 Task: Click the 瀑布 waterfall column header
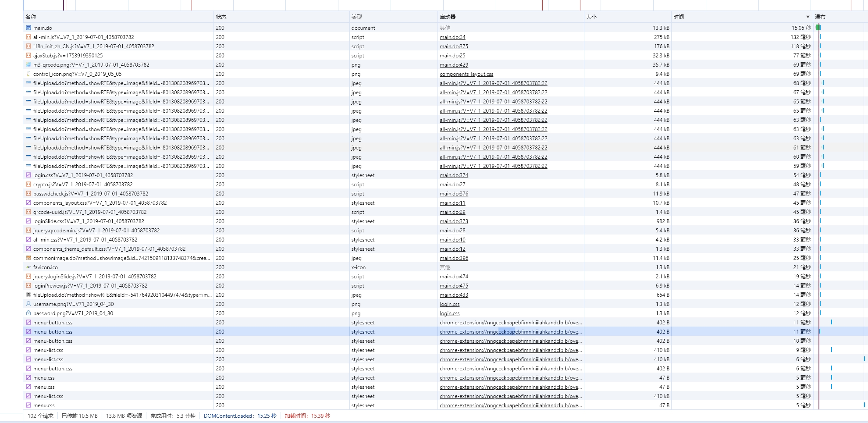click(x=840, y=17)
